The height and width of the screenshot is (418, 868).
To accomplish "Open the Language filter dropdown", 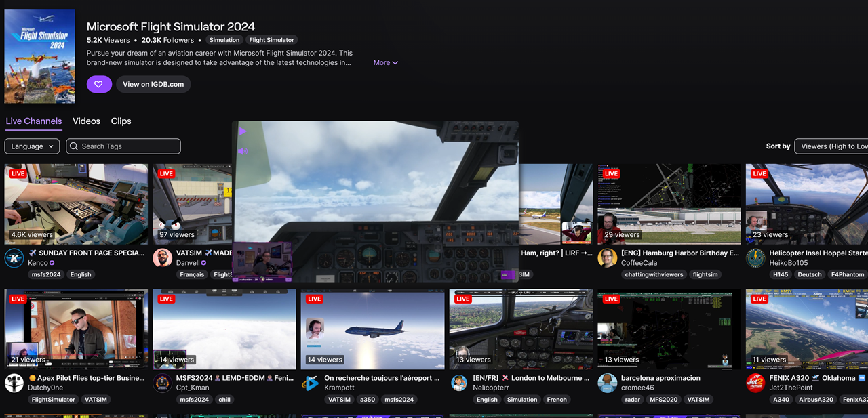I will [32, 146].
